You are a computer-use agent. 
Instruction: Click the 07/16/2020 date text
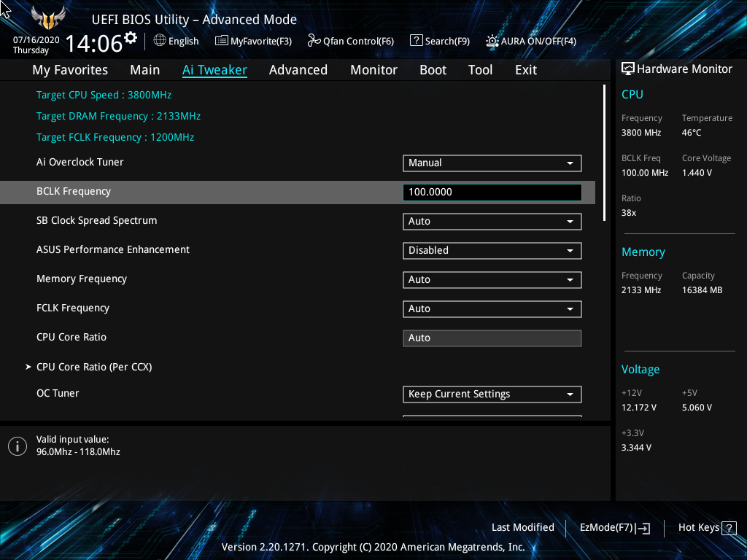coord(36,40)
